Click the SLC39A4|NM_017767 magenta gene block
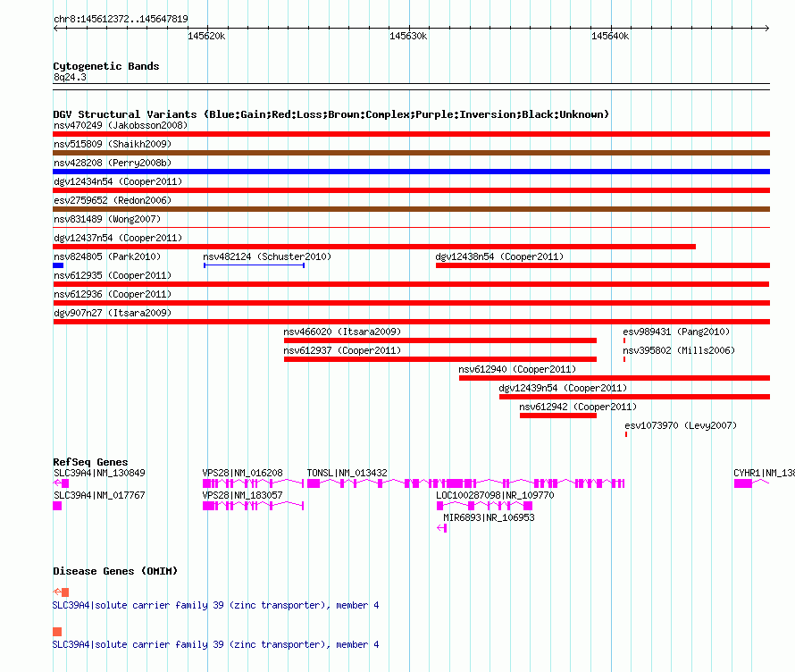 57,506
